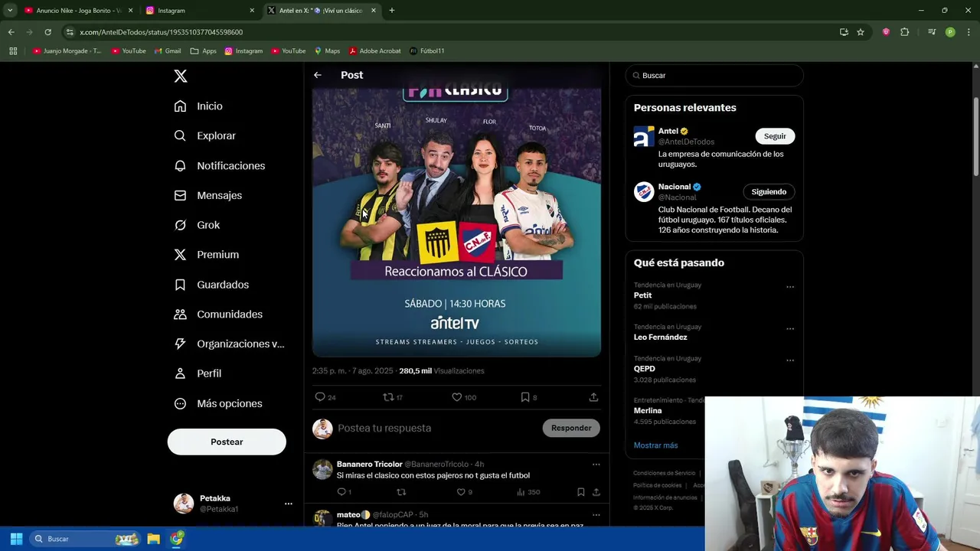Open the Clásico promo image
980x551 pixels.
tap(456, 222)
